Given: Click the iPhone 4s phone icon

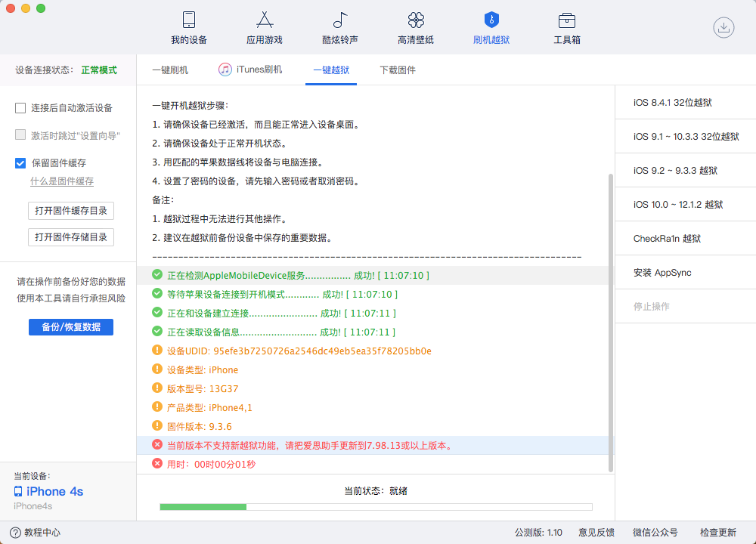Looking at the screenshot, I should tap(18, 491).
